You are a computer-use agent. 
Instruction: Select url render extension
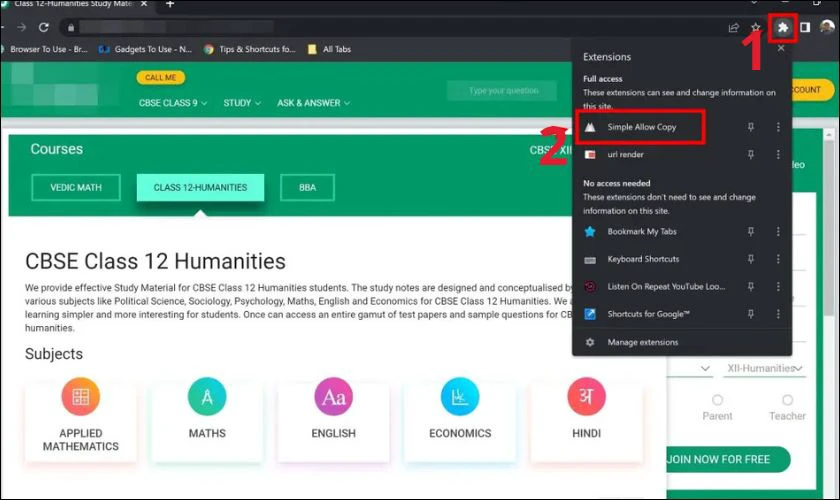tap(625, 154)
